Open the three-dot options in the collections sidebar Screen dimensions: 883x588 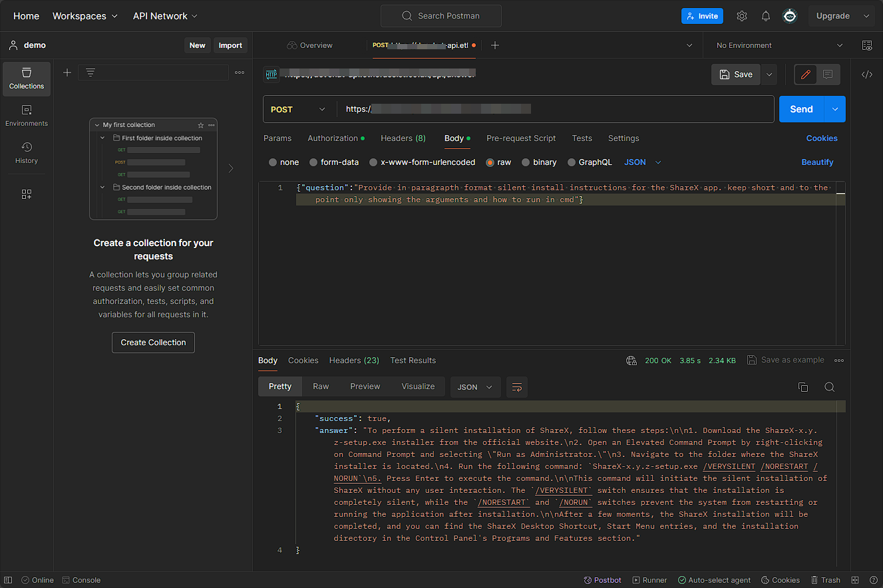coord(240,73)
